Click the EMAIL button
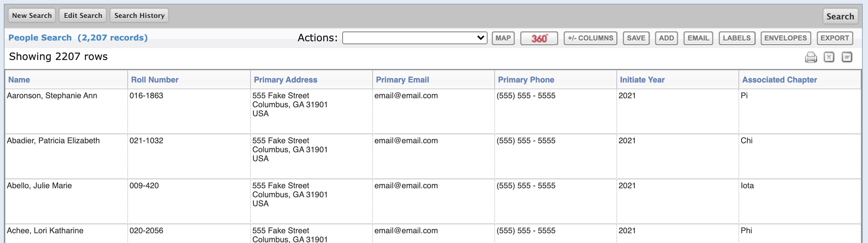The height and width of the screenshot is (243, 868). [698, 38]
